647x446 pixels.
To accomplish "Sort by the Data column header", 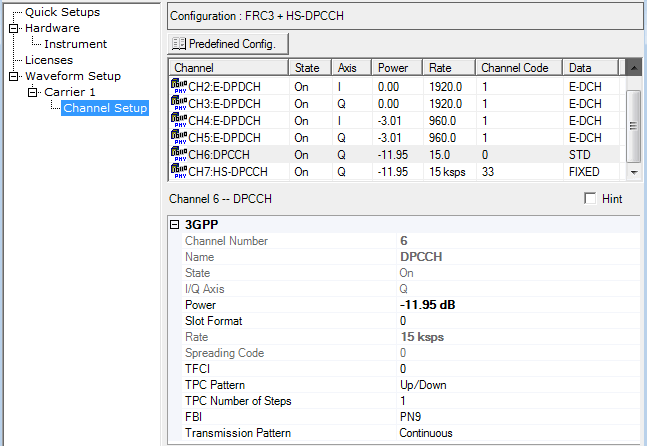I will 591,67.
